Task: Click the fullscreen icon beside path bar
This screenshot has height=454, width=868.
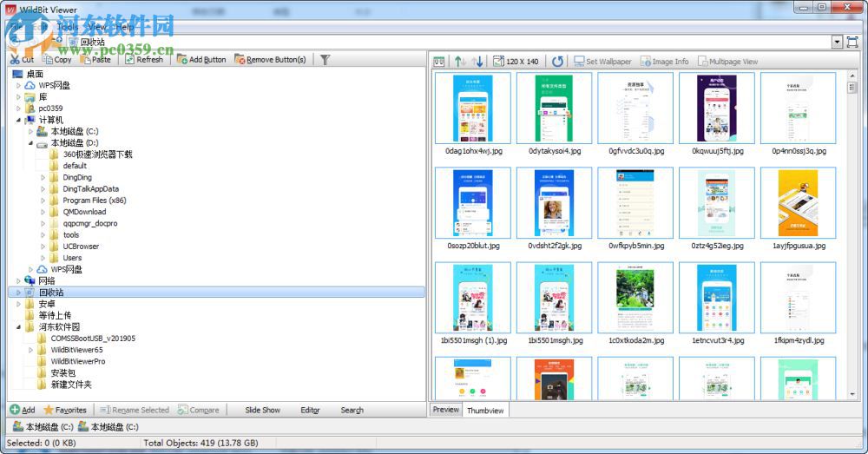Action: [852, 42]
